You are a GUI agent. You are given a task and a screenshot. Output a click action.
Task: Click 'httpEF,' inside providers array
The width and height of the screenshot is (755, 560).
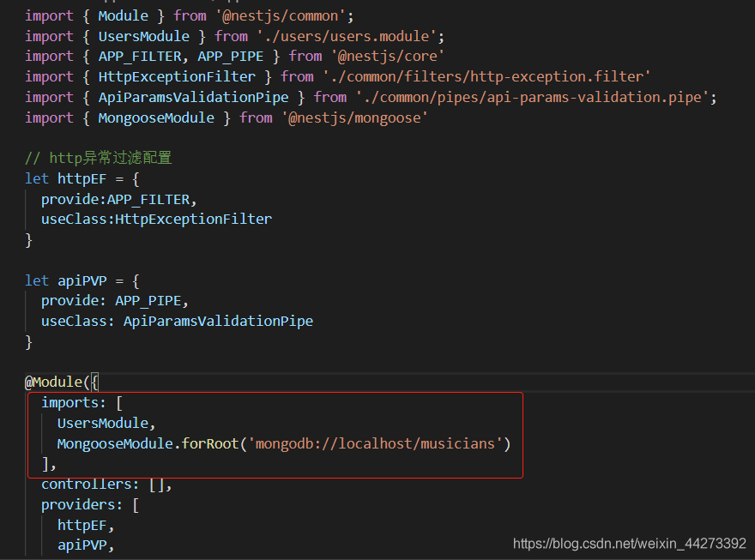click(86, 526)
